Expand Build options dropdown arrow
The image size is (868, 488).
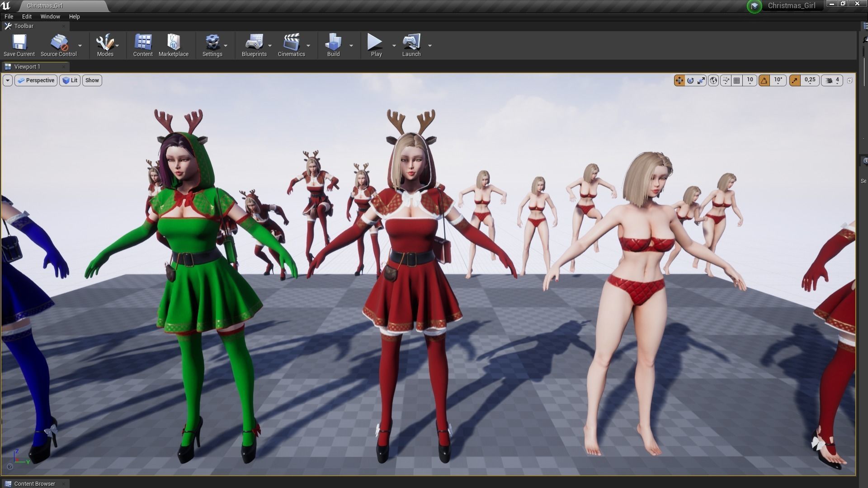pos(351,46)
